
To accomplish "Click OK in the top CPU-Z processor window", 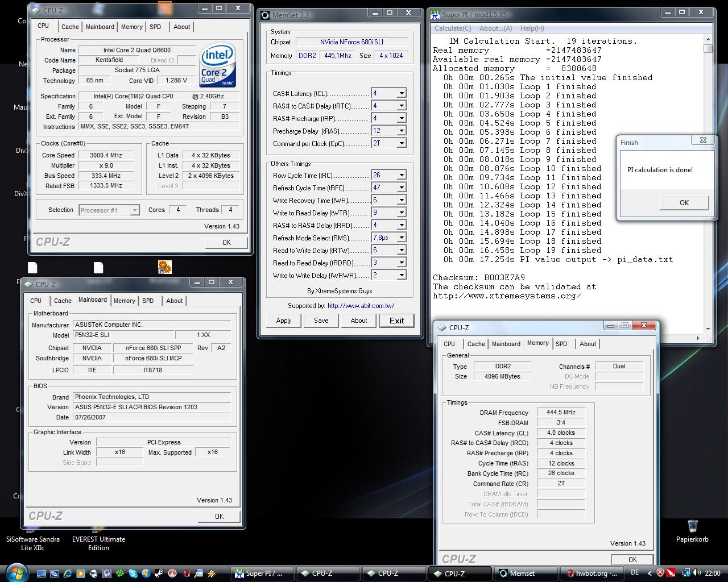I will (x=226, y=242).
